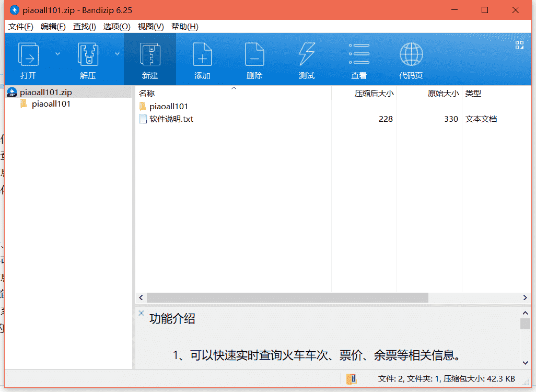Open the 查找(I) menu
The height and width of the screenshot is (392, 536).
point(85,27)
